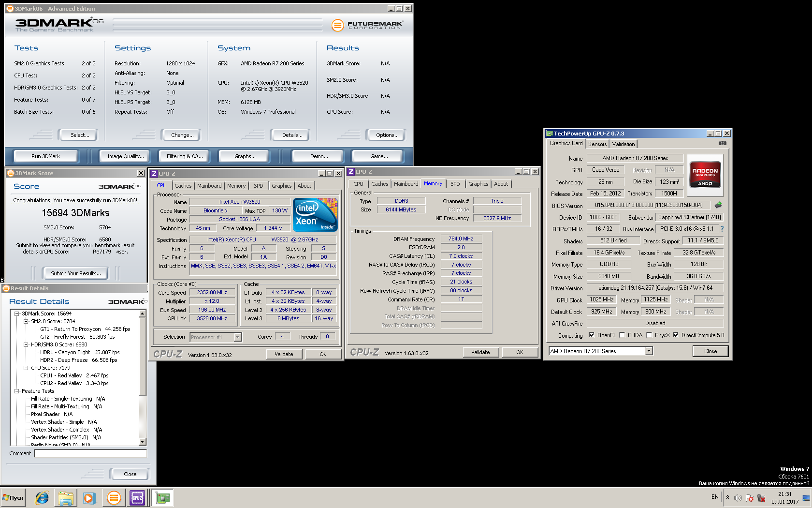812x508 pixels.
Task: Click the Intel Xeon inside logo
Action: click(x=315, y=214)
